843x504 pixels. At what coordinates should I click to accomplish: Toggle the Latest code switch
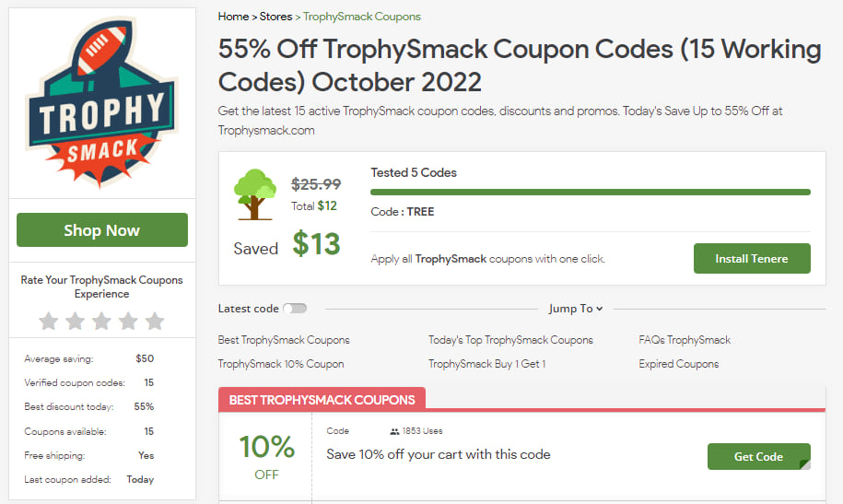point(295,309)
